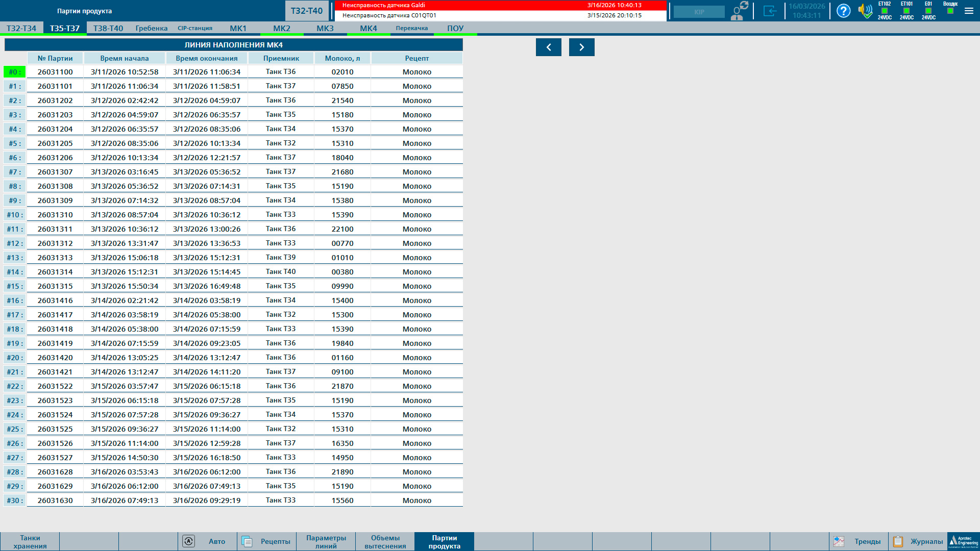Viewport: 980px width, 551px height.
Task: Open the МК4 tab
Action: pos(369,28)
